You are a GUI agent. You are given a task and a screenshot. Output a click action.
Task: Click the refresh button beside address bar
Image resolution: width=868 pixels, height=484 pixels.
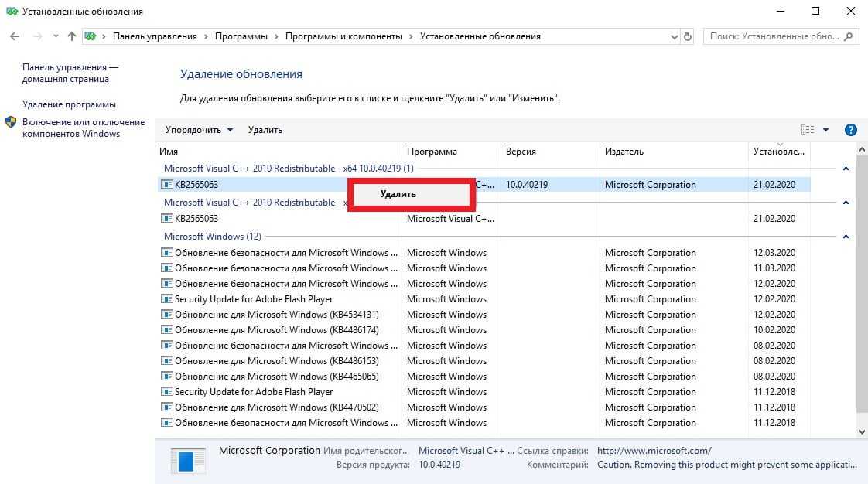pyautogui.click(x=689, y=36)
